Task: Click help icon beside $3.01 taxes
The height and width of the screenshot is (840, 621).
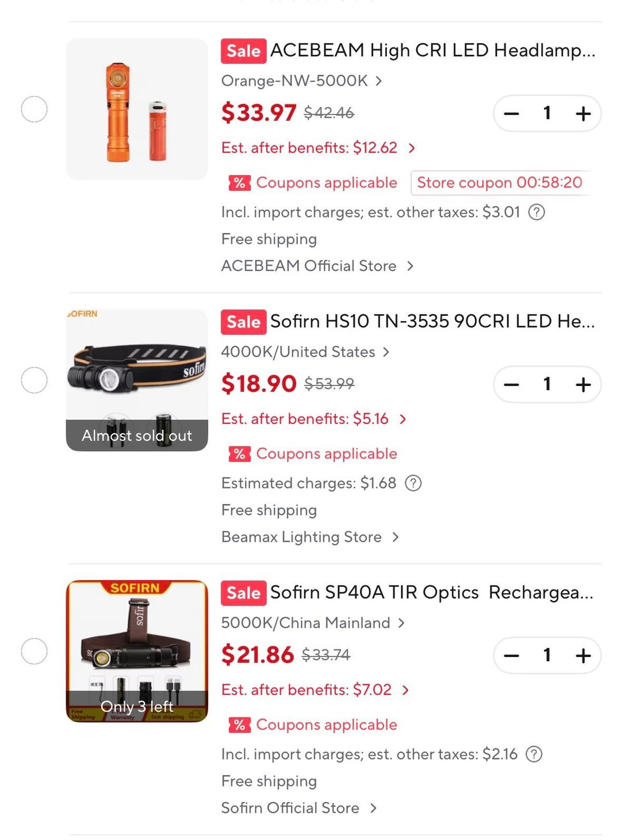Action: click(536, 212)
